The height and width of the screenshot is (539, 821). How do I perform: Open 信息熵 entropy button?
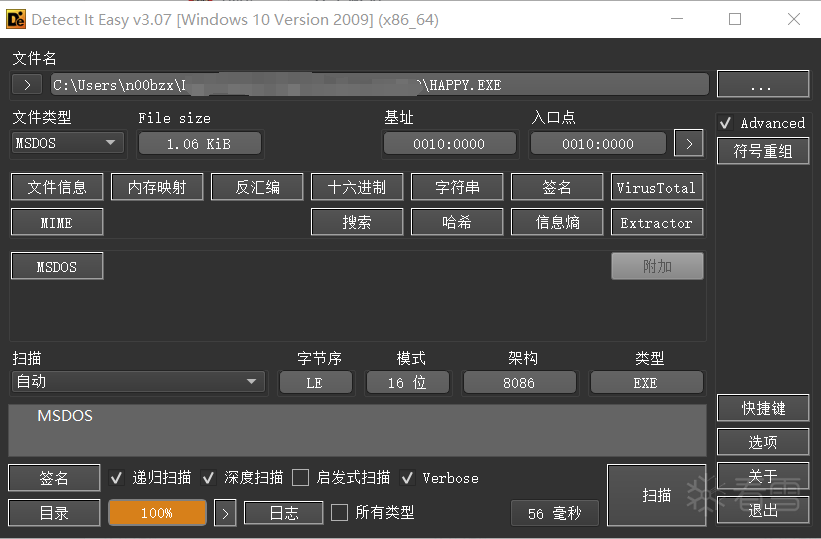click(557, 222)
